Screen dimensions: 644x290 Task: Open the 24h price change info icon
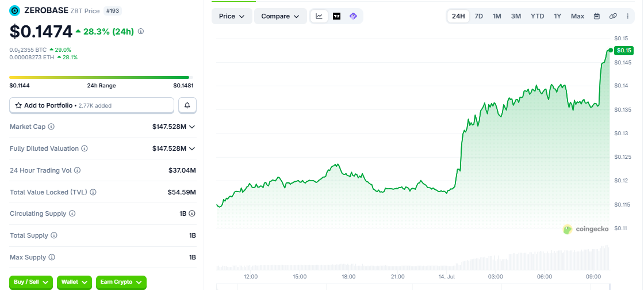[141, 31]
